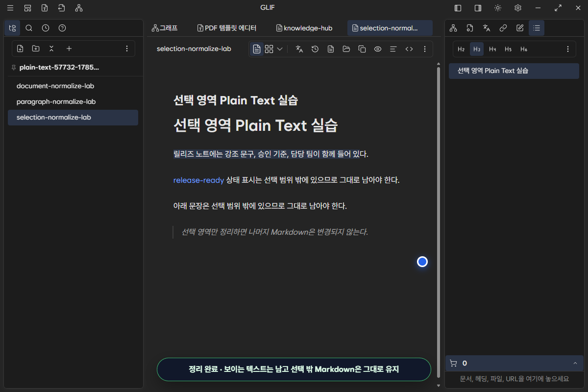Click the copy icon in editor toolbar
Image resolution: width=588 pixels, height=392 pixels.
[x=362, y=49]
